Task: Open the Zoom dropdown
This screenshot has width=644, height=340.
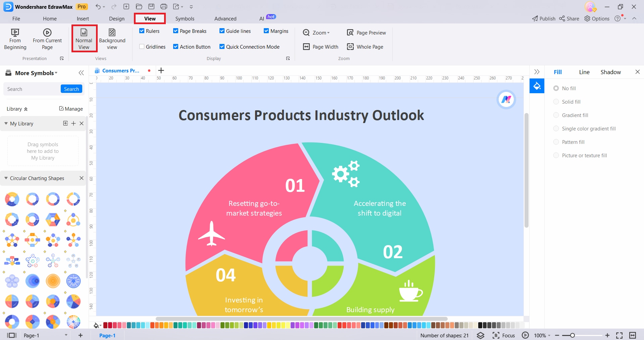Action: 316,33
